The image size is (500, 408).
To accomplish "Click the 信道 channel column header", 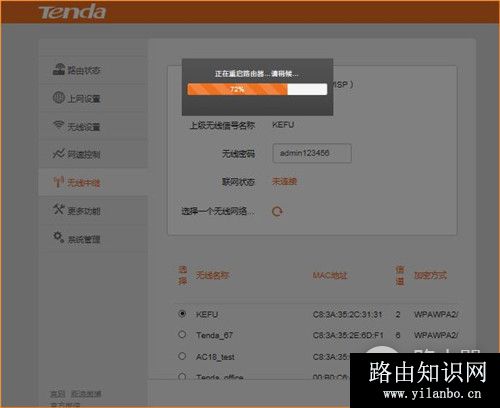I will 400,275.
